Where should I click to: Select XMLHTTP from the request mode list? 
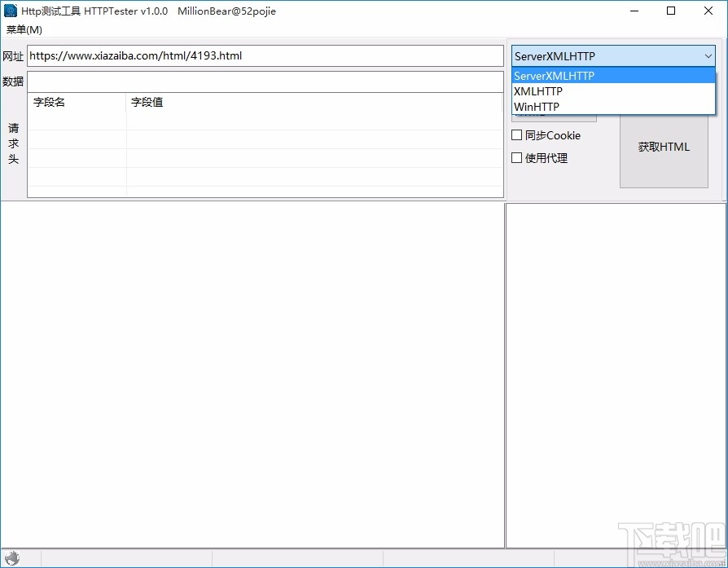[537, 91]
